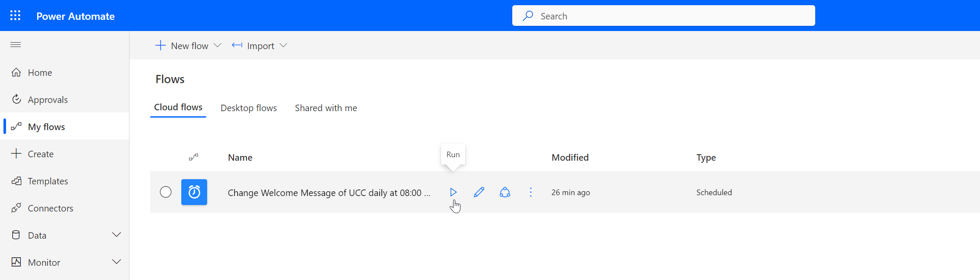Open the Cloud flows tab
The height and width of the screenshot is (280, 980).
click(x=178, y=107)
